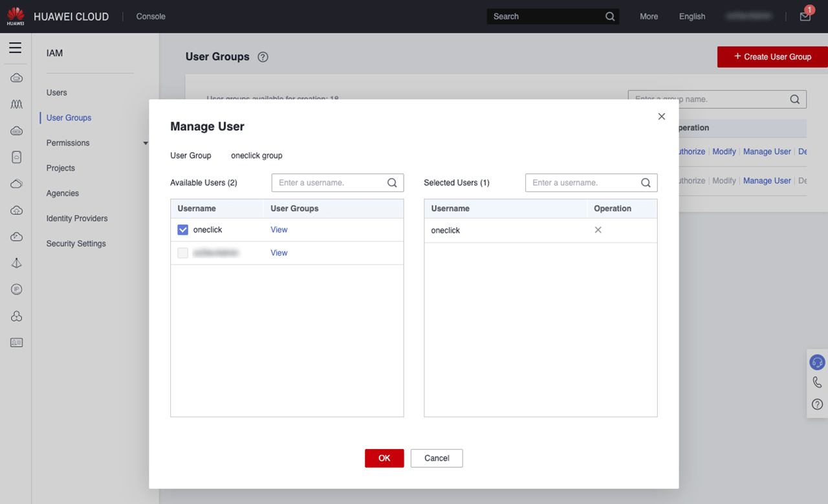Click the search icon in the Available Users field
The width and height of the screenshot is (828, 504).
click(x=392, y=183)
